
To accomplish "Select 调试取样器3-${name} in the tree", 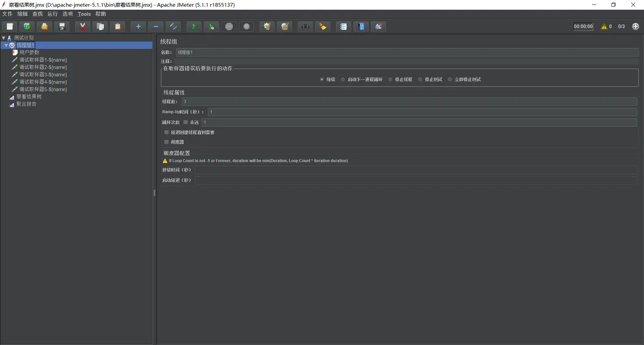I will point(43,74).
